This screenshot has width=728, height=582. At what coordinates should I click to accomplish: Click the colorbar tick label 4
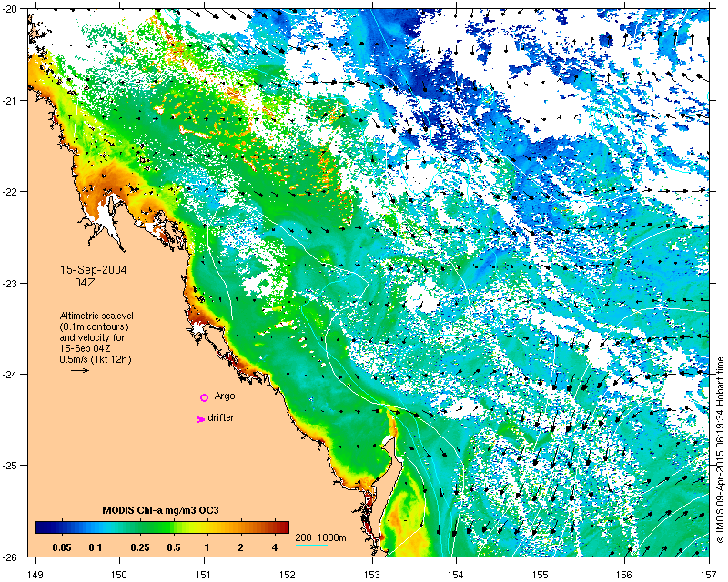point(275,547)
